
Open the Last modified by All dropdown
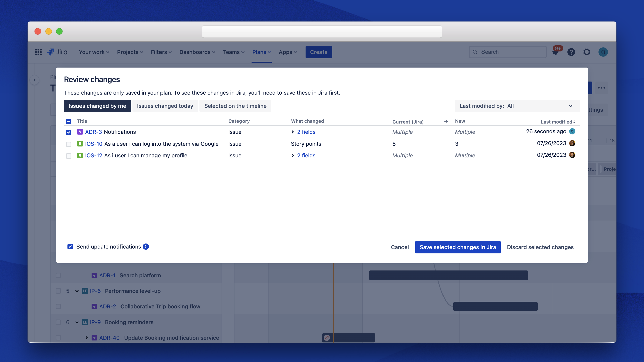pos(517,106)
